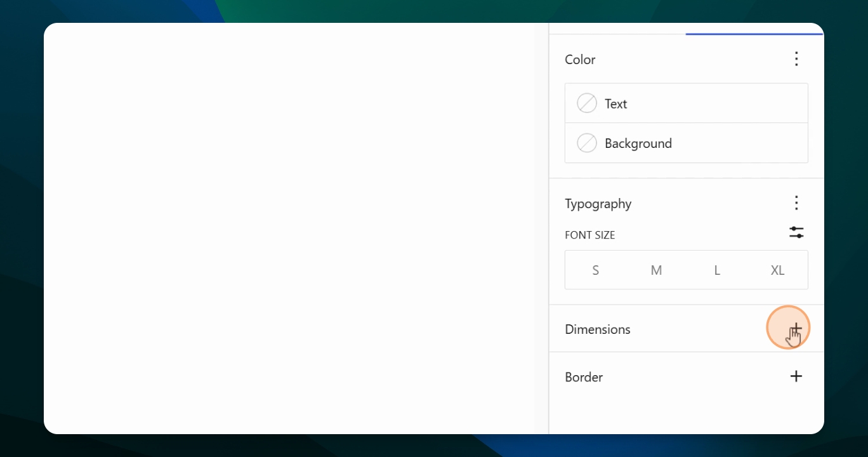Click Border plus icon

pyautogui.click(x=796, y=376)
